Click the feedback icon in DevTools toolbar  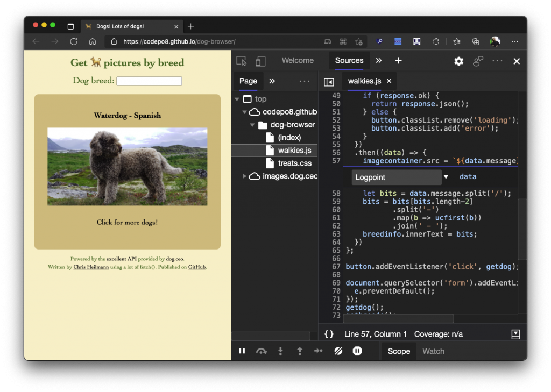point(478,61)
